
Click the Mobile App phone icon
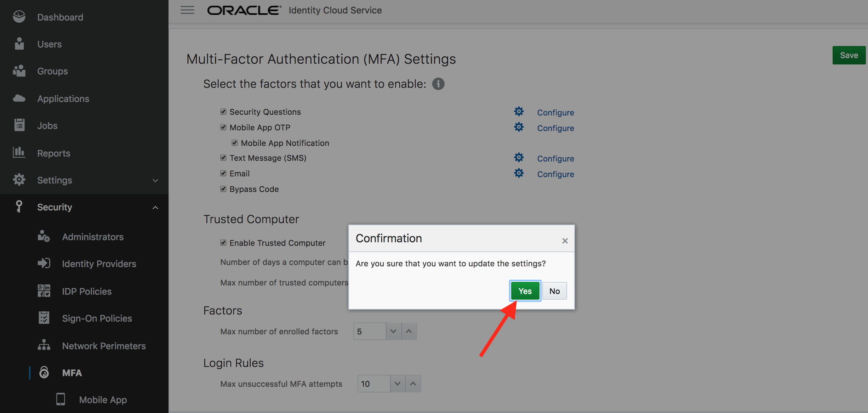click(61, 399)
